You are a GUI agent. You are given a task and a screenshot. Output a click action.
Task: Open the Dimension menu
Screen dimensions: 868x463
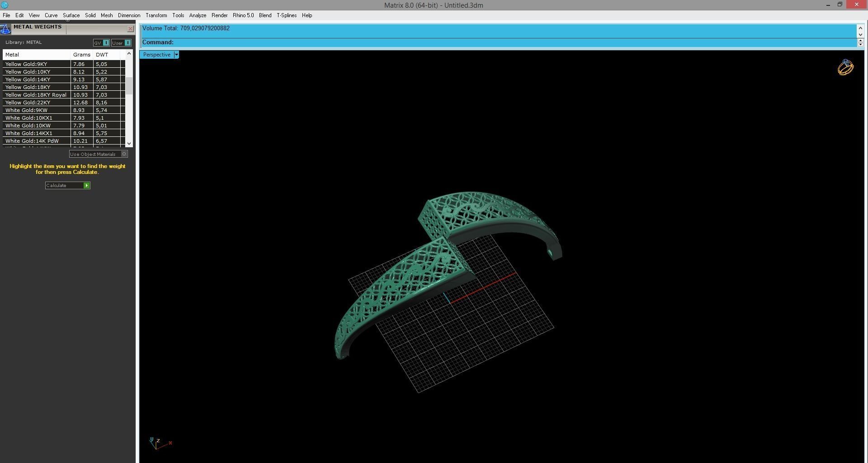pos(129,15)
